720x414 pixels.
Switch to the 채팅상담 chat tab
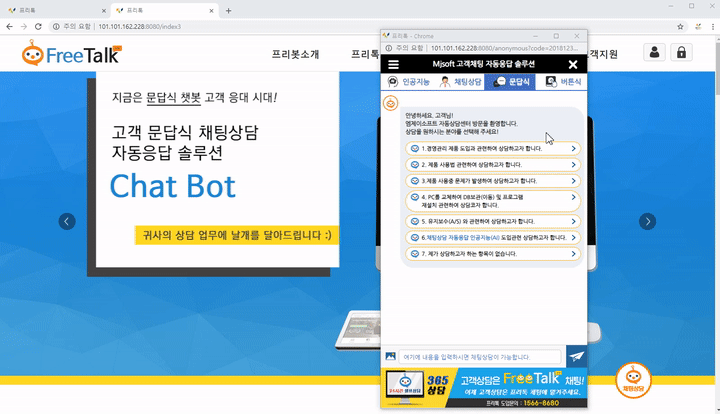pos(459,82)
